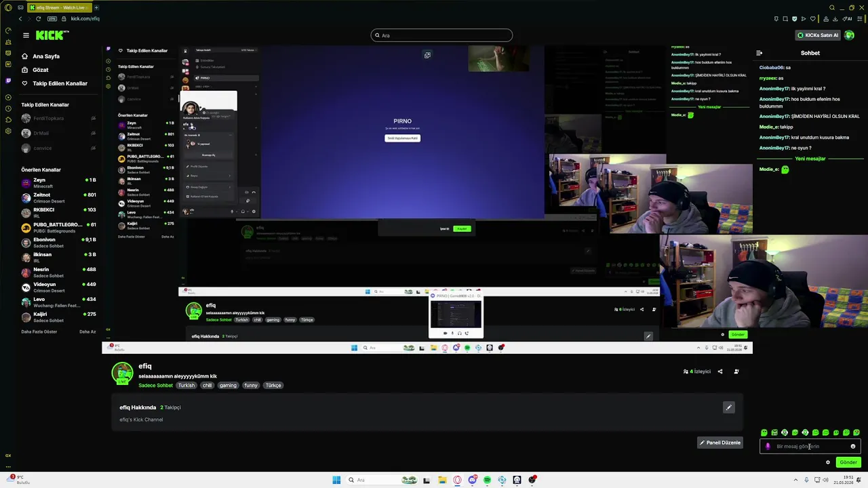Open the user profile avatar menu
868x488 pixels.
point(849,35)
